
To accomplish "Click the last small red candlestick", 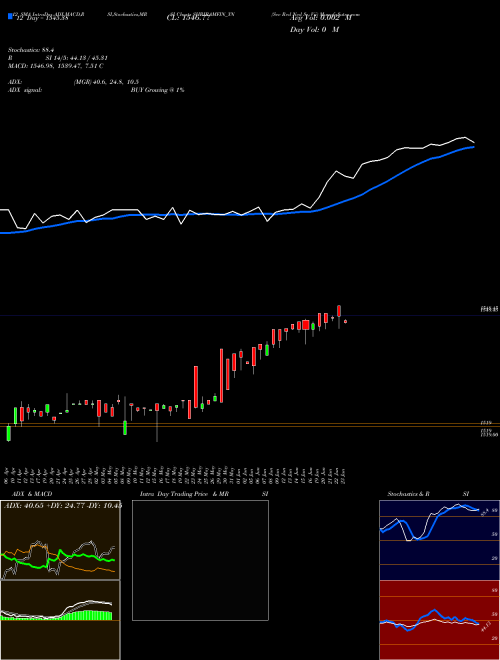I will [346, 322].
